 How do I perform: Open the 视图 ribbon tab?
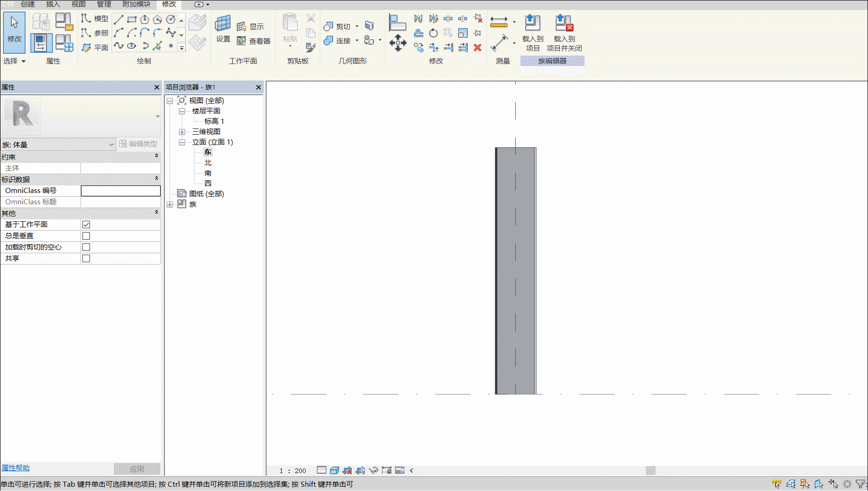79,4
